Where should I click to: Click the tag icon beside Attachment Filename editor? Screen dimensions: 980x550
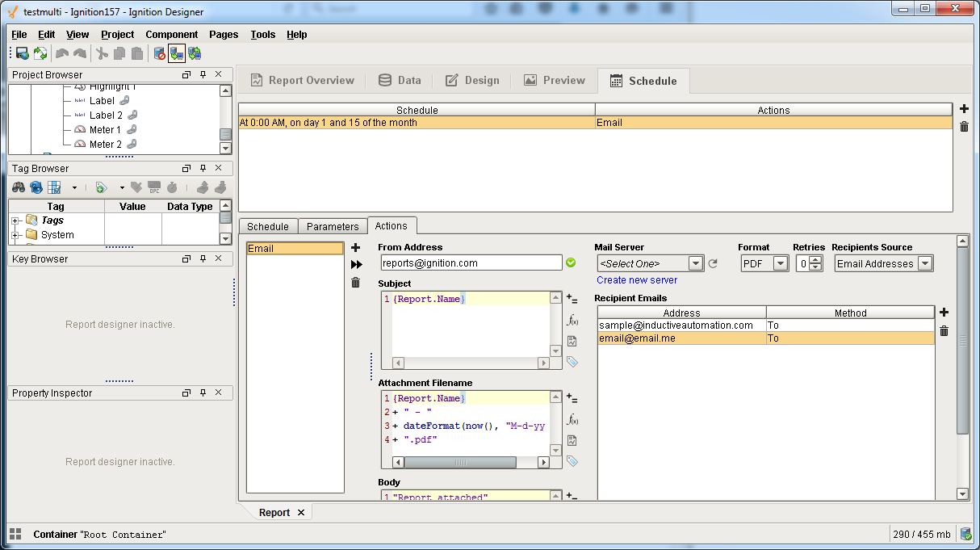point(572,461)
